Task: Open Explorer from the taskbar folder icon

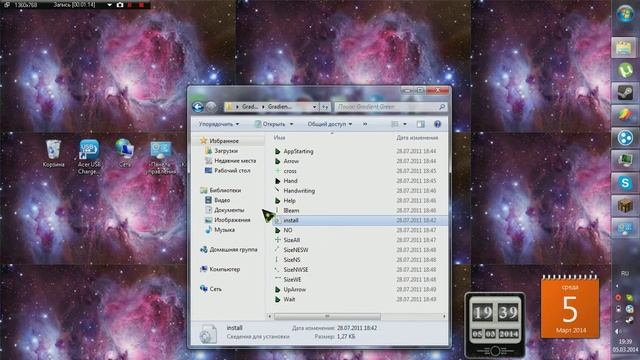Action: 624,48
